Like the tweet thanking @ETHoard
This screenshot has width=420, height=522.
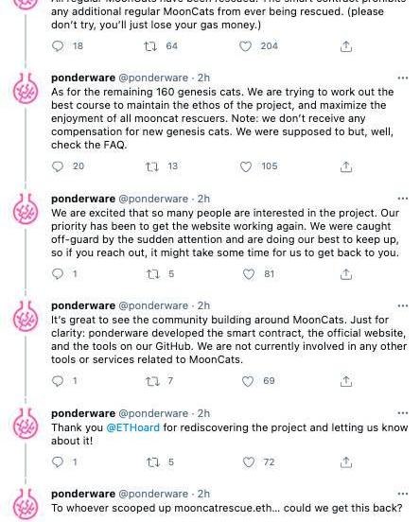tap(249, 462)
